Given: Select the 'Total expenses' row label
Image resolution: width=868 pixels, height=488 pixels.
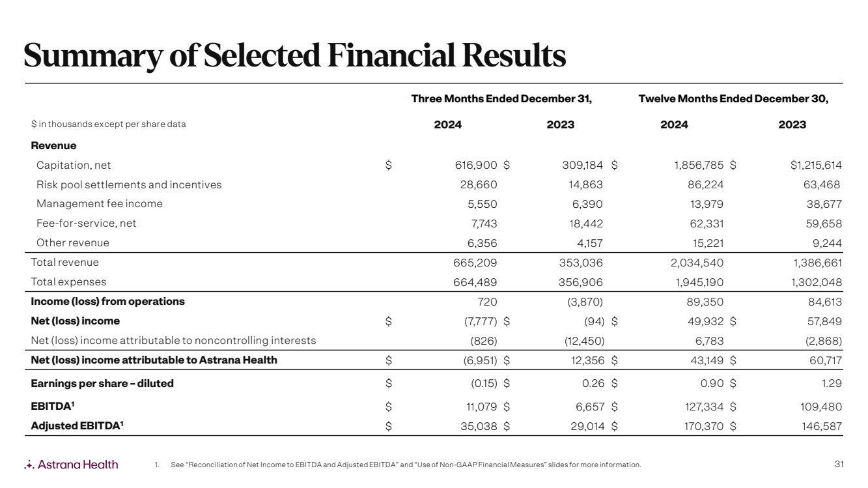Looking at the screenshot, I should coord(68,282).
